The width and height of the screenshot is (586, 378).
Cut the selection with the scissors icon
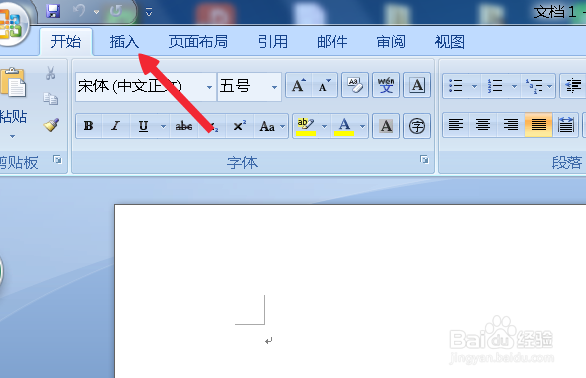coord(50,73)
